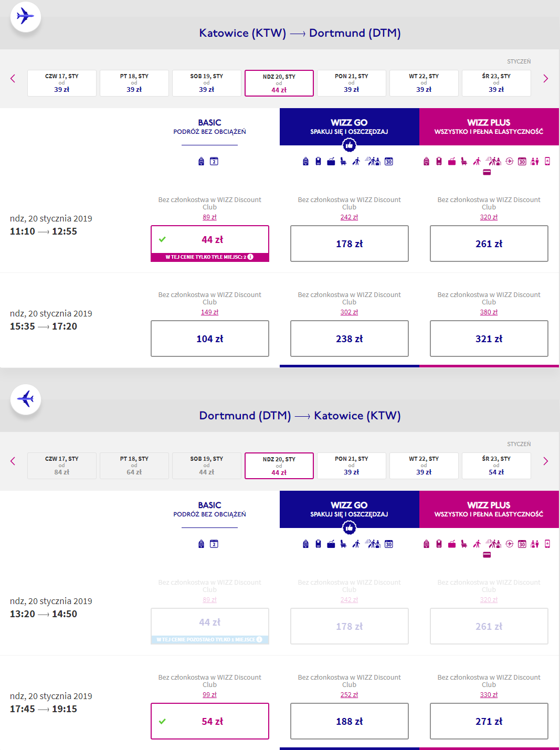Click the return WIZZ GO thumbs-up badge

349,528
